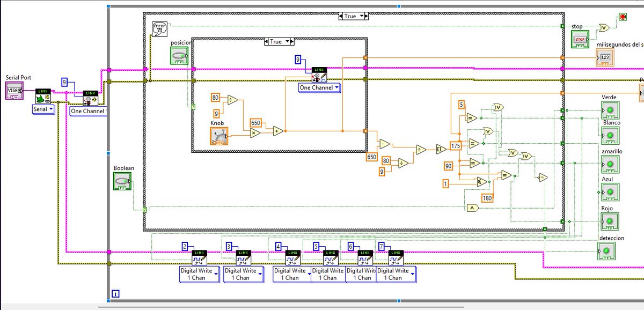Select the less-or-equal comparison node
This screenshot has height=310, width=644.
point(482,182)
